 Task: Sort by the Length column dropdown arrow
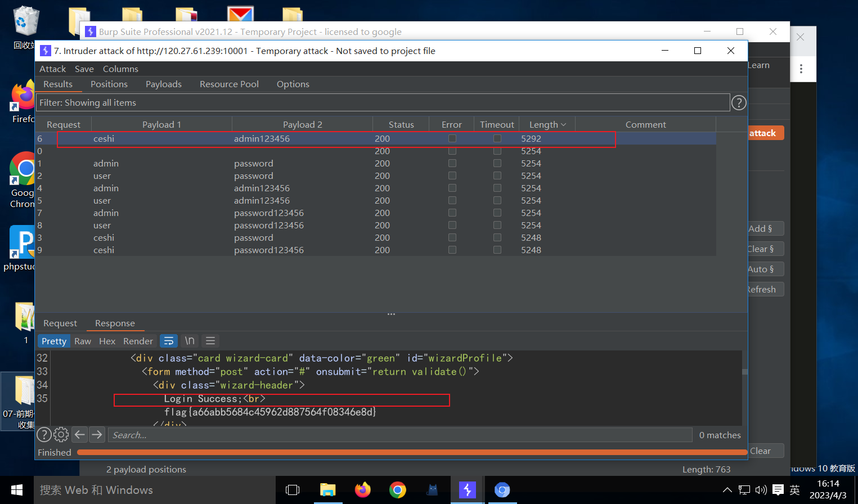tap(564, 125)
